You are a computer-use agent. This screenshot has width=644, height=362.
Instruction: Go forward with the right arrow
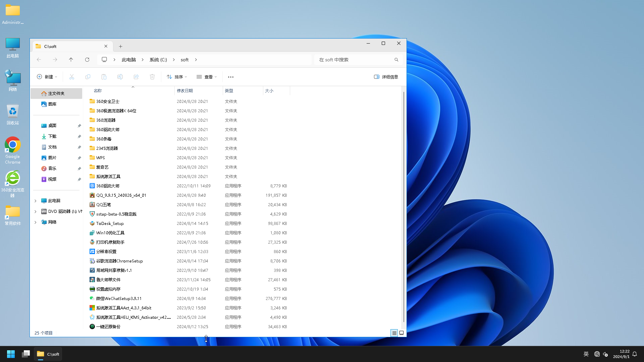tap(55, 60)
